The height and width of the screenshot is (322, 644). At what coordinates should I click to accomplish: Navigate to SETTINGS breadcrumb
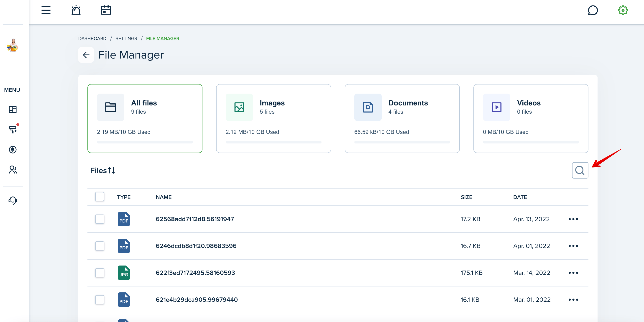pos(126,38)
